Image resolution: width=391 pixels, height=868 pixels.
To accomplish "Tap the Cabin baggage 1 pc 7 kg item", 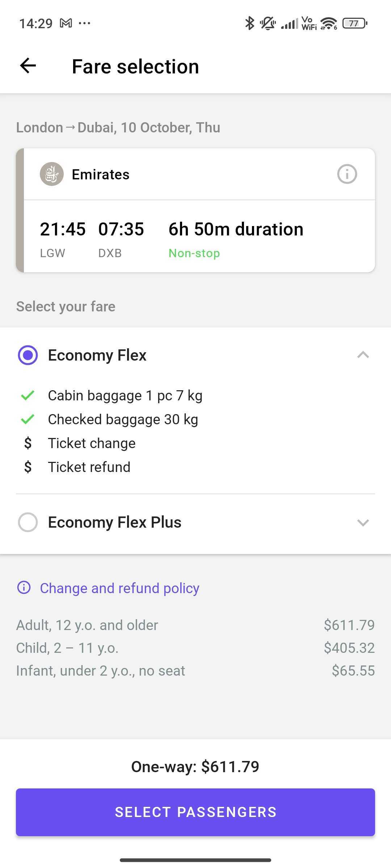I will click(125, 396).
